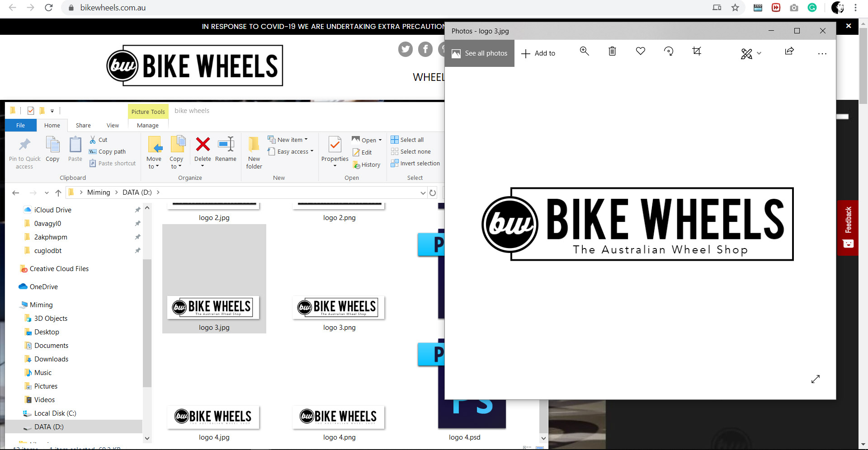
Task: Open the Facebook link on Bike Wheels site
Action: [x=425, y=49]
